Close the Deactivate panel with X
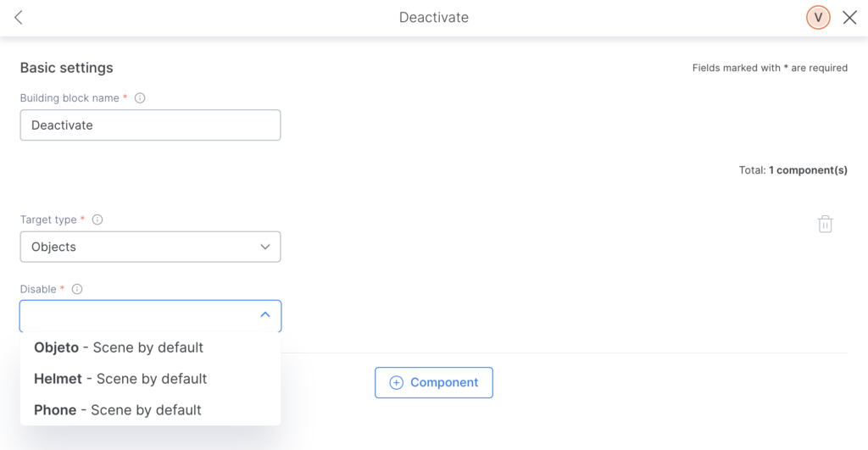Screen dimensions: 868x450 click(849, 18)
